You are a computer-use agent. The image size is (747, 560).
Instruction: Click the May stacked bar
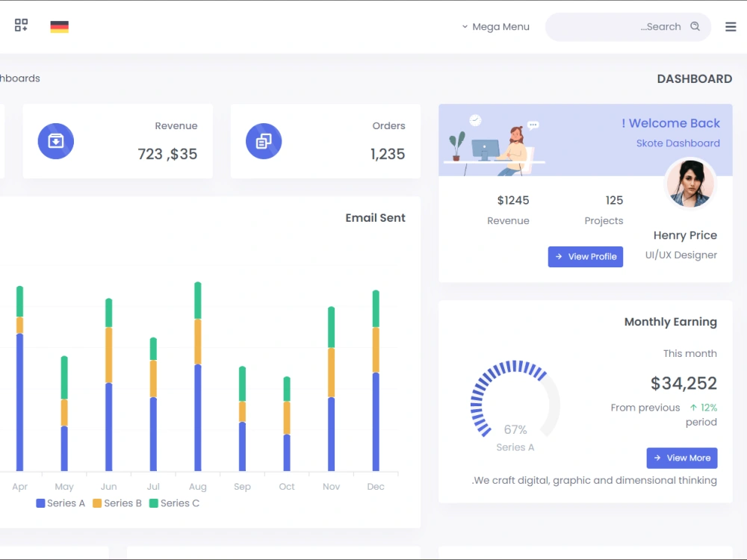pos(64,414)
